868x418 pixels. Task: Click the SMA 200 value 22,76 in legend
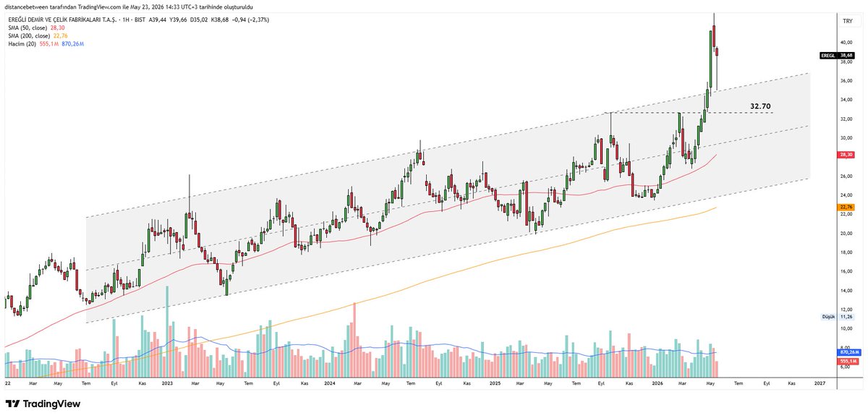coord(61,36)
